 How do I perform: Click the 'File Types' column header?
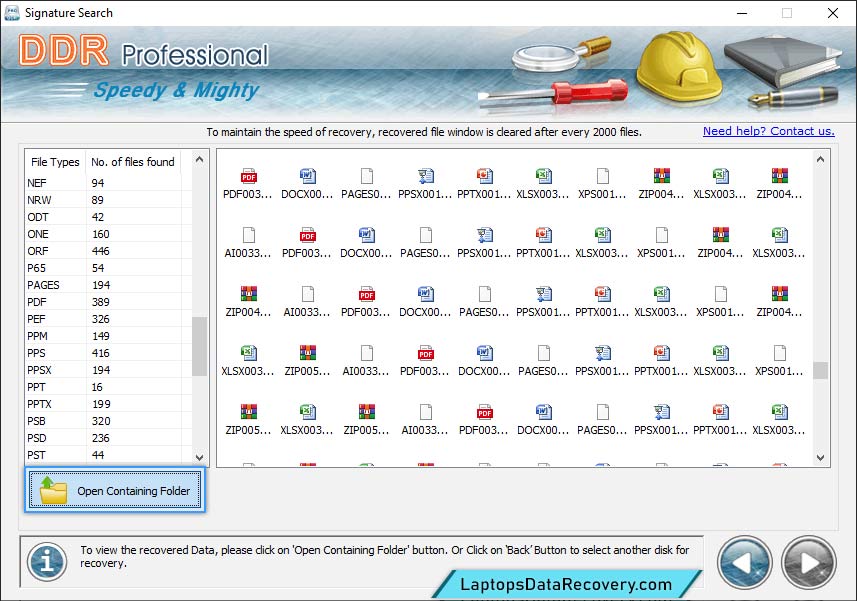coord(55,162)
